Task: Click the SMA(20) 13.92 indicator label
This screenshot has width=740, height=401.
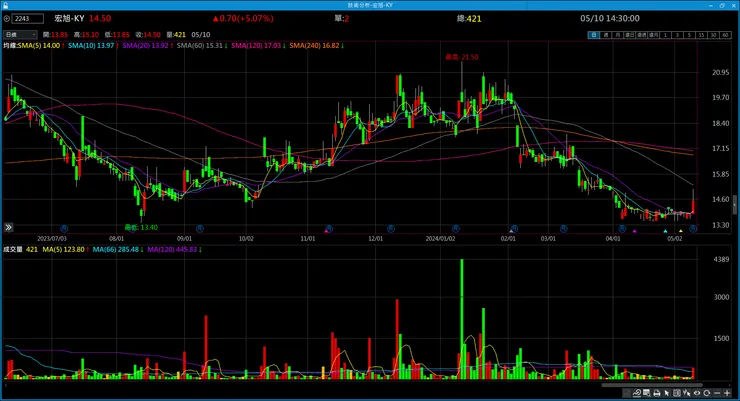Action: (x=145, y=46)
